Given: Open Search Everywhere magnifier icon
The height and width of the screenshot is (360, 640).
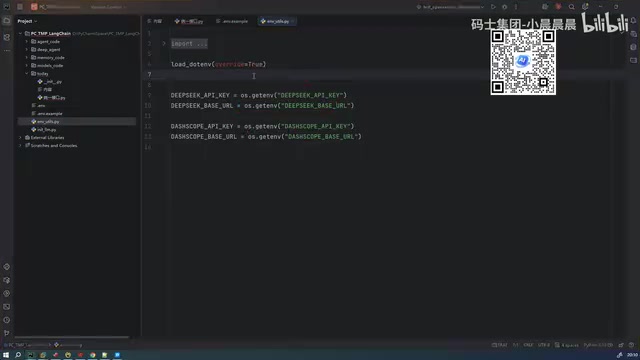Looking at the screenshot, I should pos(571,7).
